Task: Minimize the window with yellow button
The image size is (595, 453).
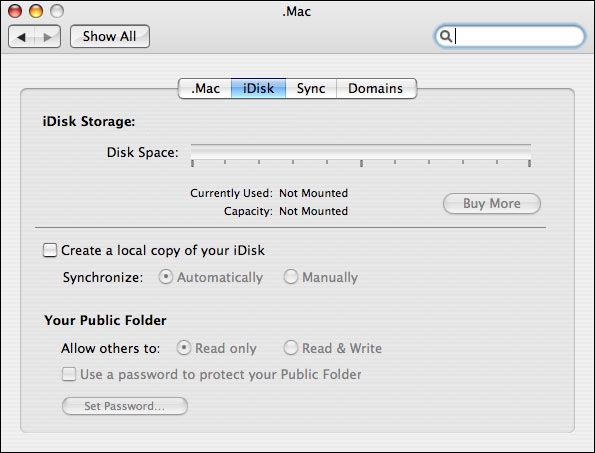Action: [x=36, y=11]
